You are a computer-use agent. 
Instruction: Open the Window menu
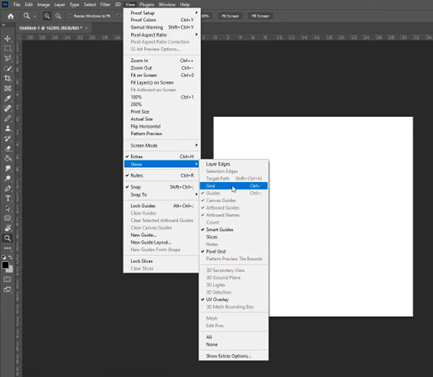tap(167, 5)
